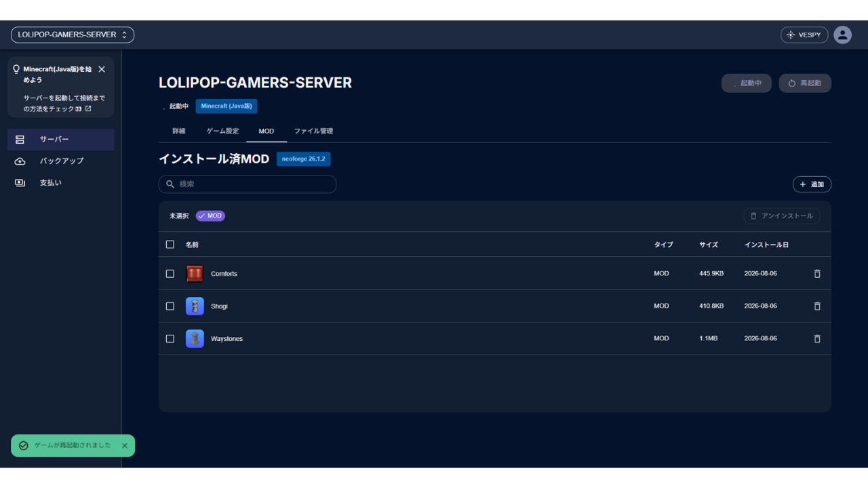
Task: Open サーバー in the sidebar
Action: (x=60, y=140)
